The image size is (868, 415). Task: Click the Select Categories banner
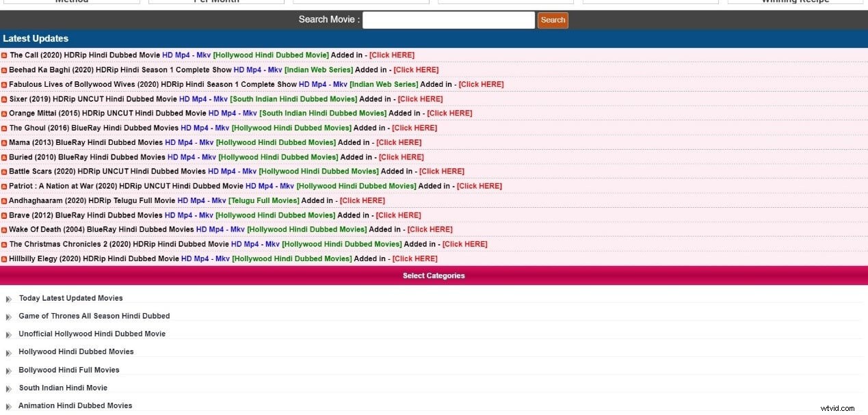pos(434,276)
